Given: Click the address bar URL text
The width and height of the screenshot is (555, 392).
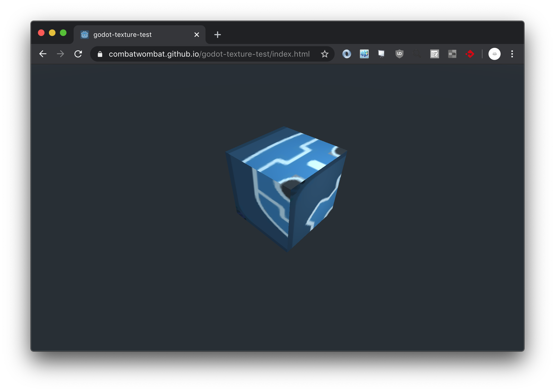Looking at the screenshot, I should click(209, 54).
